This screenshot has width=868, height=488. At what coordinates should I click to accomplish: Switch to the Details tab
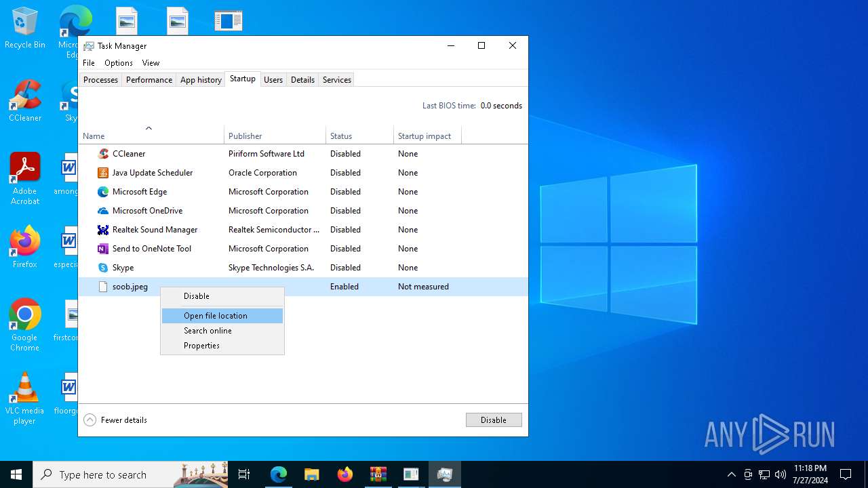tap(302, 80)
